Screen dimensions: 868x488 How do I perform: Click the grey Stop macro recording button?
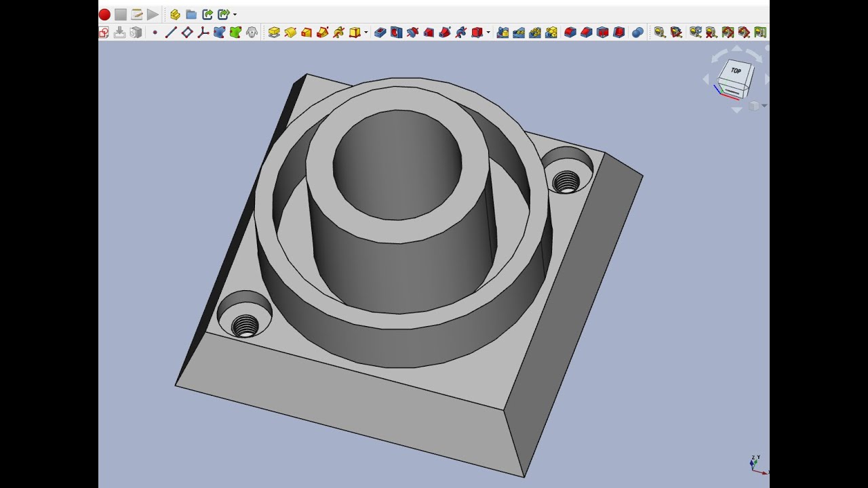pos(121,14)
